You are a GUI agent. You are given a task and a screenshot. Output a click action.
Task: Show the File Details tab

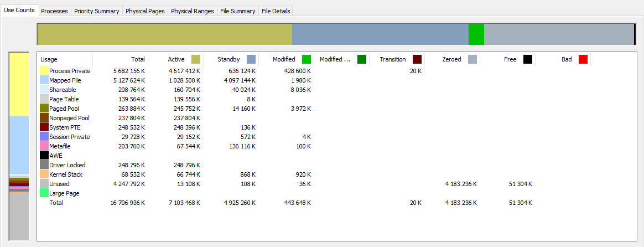click(276, 11)
